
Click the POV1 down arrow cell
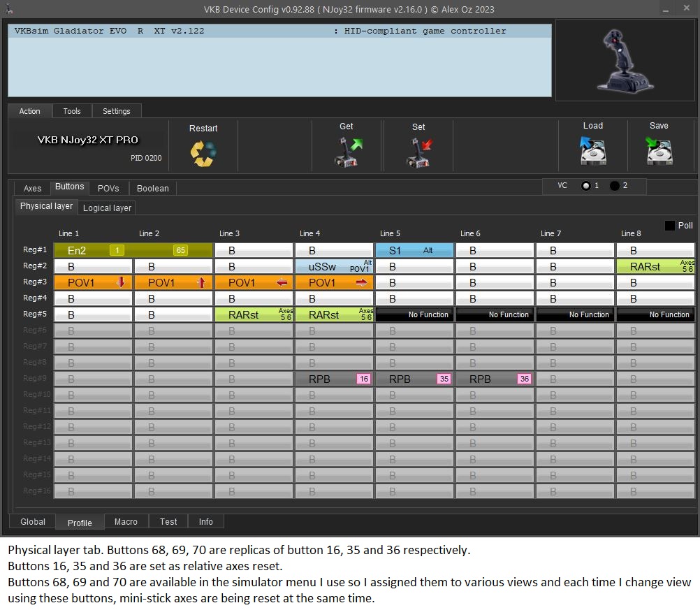click(x=93, y=283)
